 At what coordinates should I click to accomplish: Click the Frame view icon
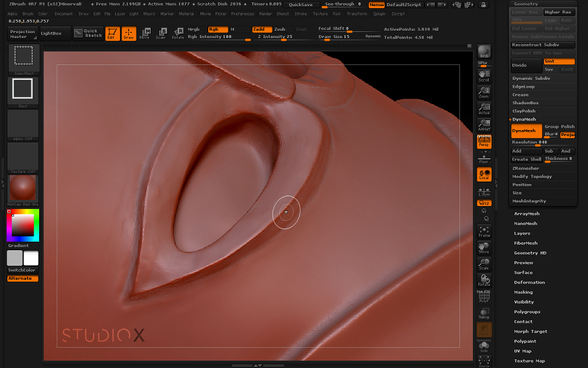pyautogui.click(x=484, y=231)
